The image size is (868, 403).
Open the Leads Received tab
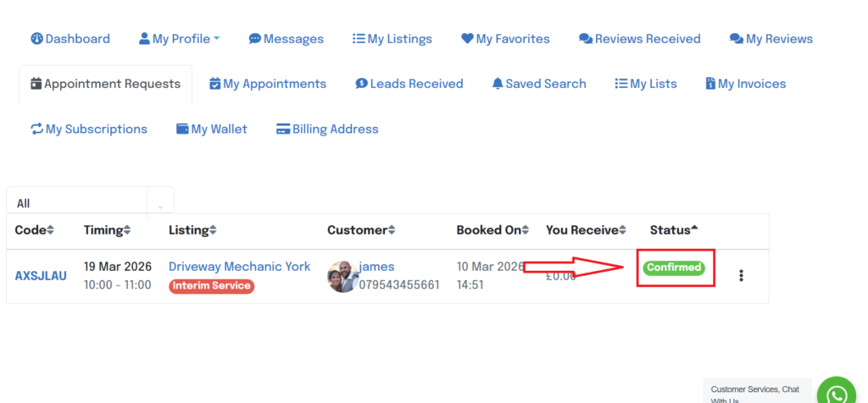[x=409, y=84]
